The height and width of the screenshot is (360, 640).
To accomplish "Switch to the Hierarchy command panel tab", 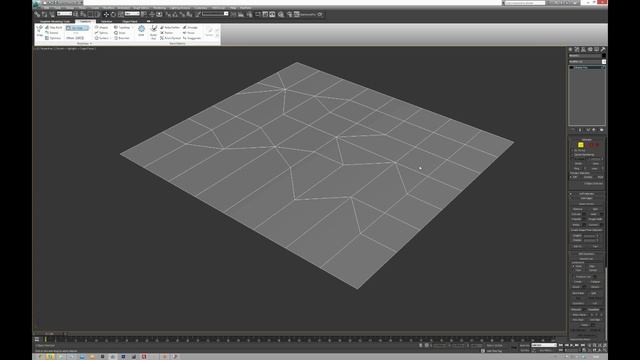I will (x=583, y=49).
